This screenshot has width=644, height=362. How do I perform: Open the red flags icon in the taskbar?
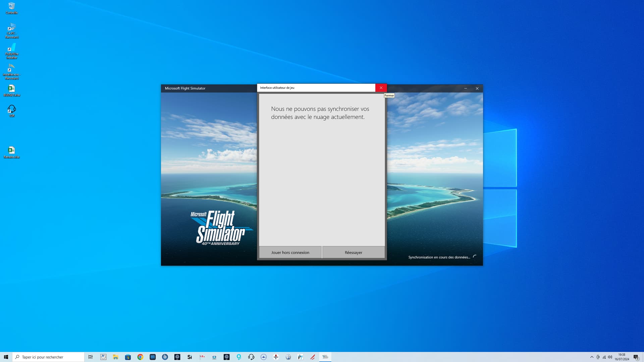(202, 357)
